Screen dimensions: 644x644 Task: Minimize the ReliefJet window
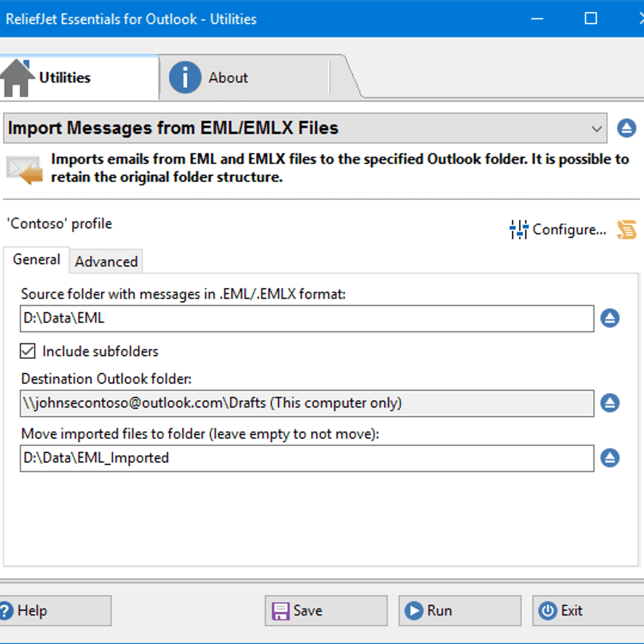[x=537, y=19]
